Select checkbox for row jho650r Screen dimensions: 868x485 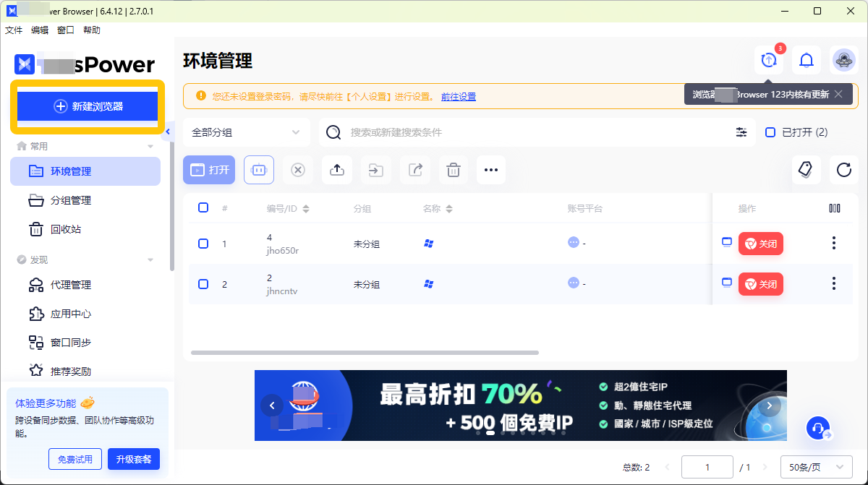coord(203,244)
